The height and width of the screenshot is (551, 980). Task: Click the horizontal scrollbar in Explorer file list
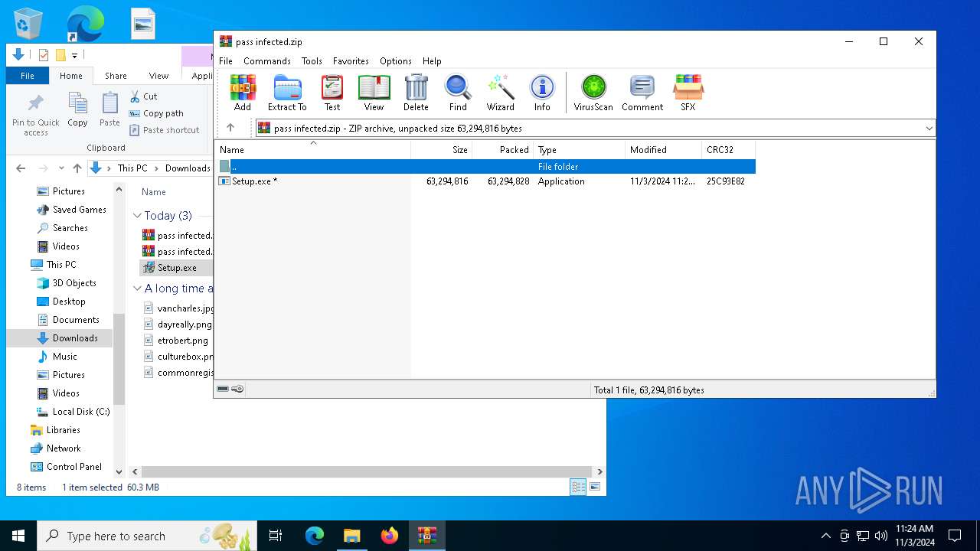tap(367, 472)
